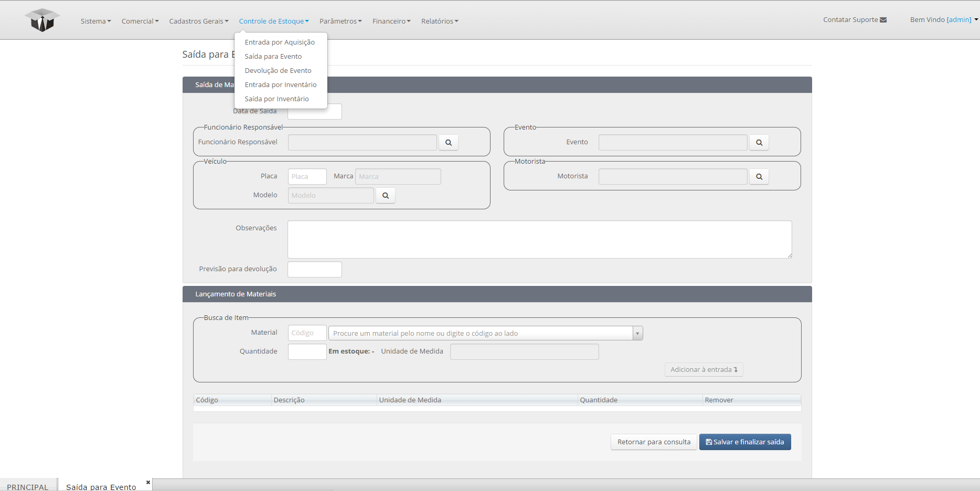Click the Placa input field
980x491 pixels.
[307, 177]
